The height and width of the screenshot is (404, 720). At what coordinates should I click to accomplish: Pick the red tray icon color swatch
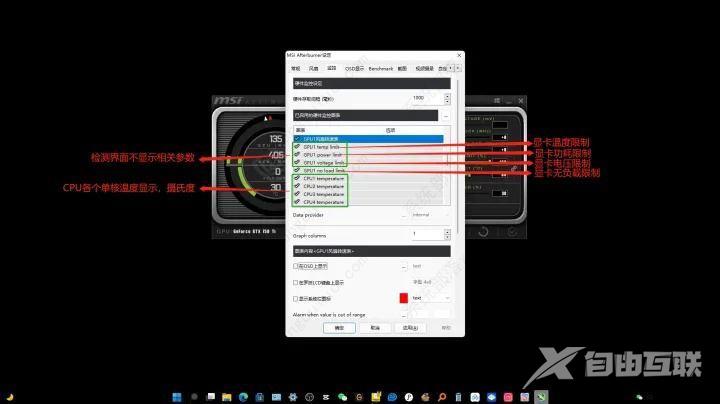[404, 298]
